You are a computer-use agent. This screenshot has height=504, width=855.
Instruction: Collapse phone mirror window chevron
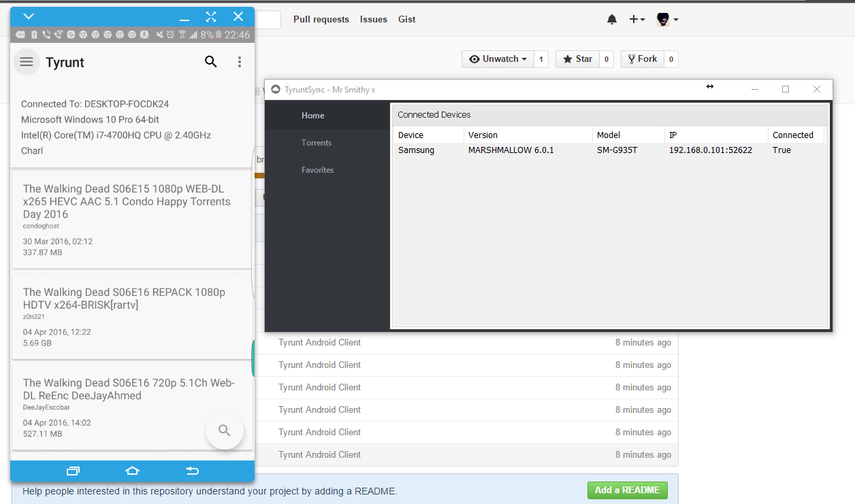click(29, 16)
